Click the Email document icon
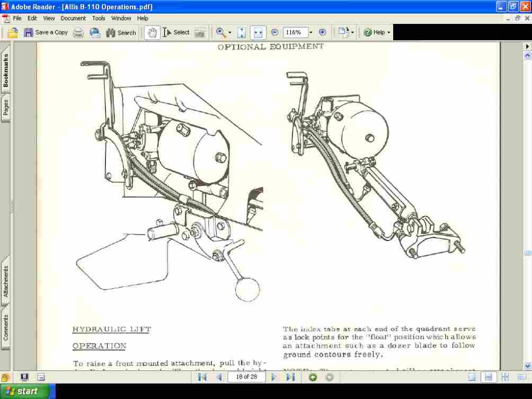Screen dimensions: 532x399 95,32
